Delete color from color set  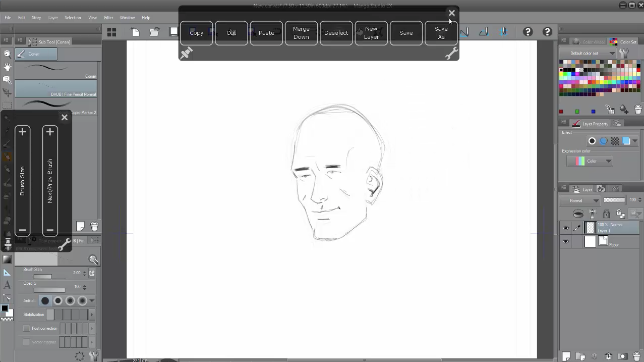point(638,109)
